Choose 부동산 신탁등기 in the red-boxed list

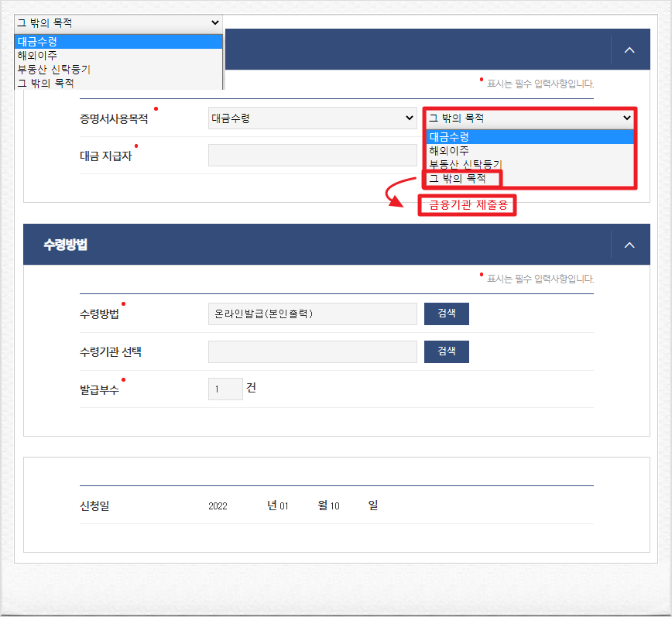tap(530, 164)
